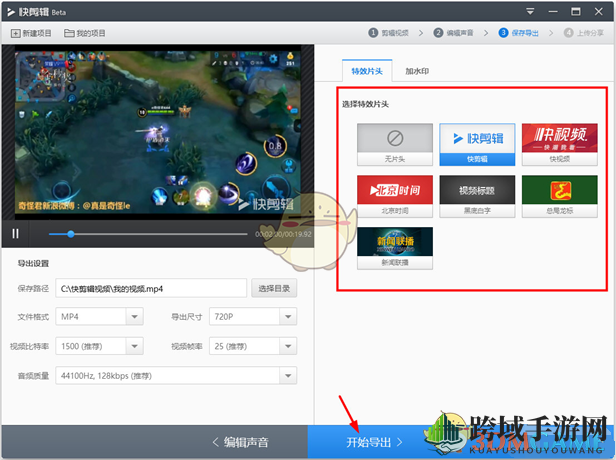Viewport: 616px width, 460px height.
Task: Switch to the 加水印 watermark tab
Action: tap(417, 71)
